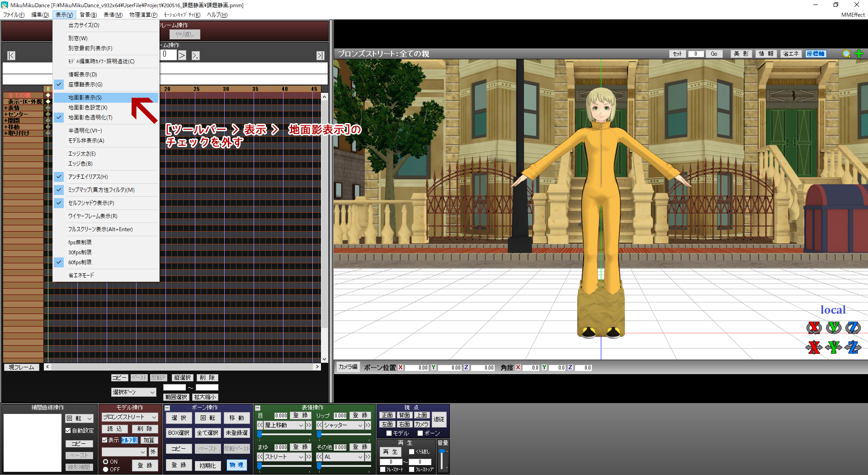This screenshot has width=868, height=475.
Task: Click the magnifier zoom icon in viewport
Action: (846, 54)
